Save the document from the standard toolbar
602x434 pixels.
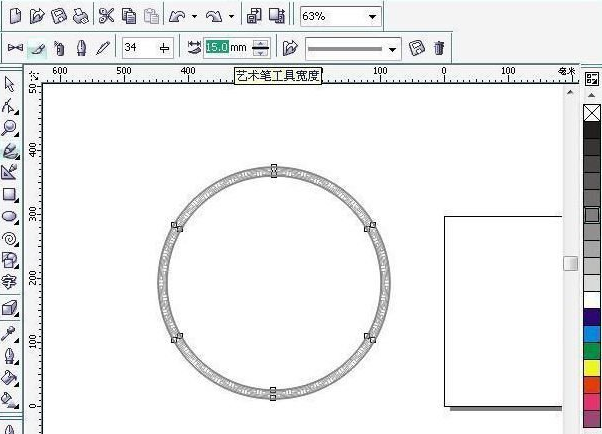click(x=59, y=16)
